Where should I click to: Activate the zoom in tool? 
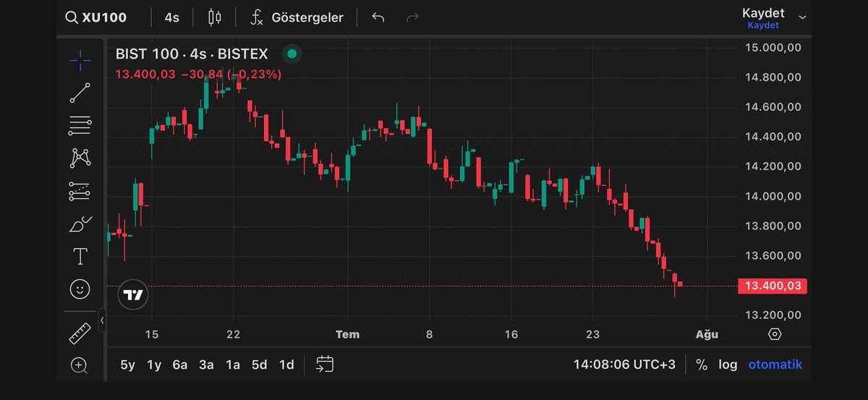[x=80, y=365]
